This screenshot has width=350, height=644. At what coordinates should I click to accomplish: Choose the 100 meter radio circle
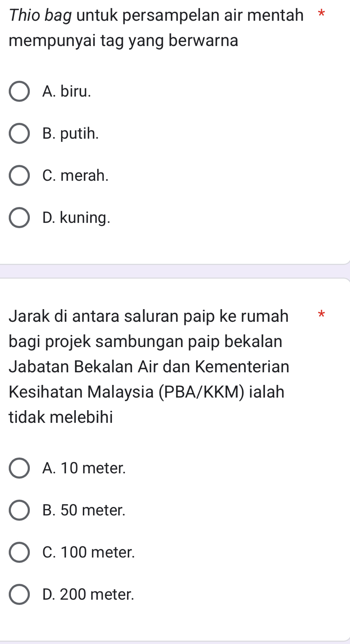click(x=19, y=552)
